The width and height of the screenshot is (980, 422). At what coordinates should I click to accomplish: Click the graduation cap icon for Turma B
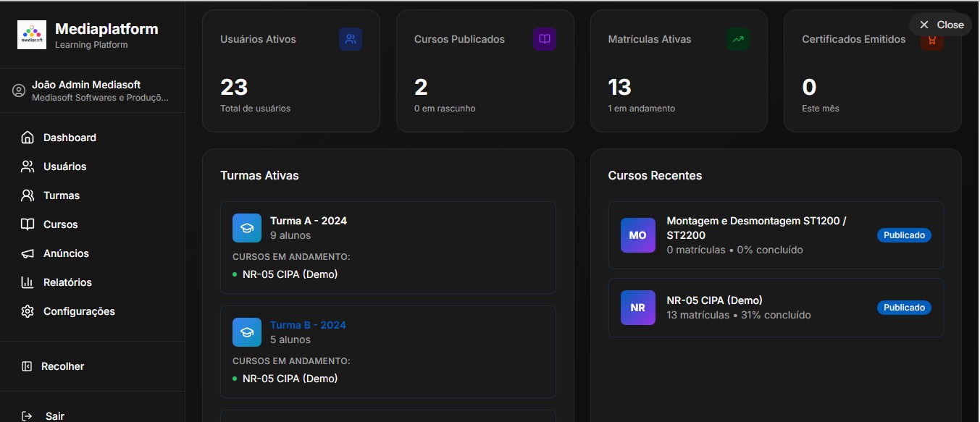click(247, 332)
